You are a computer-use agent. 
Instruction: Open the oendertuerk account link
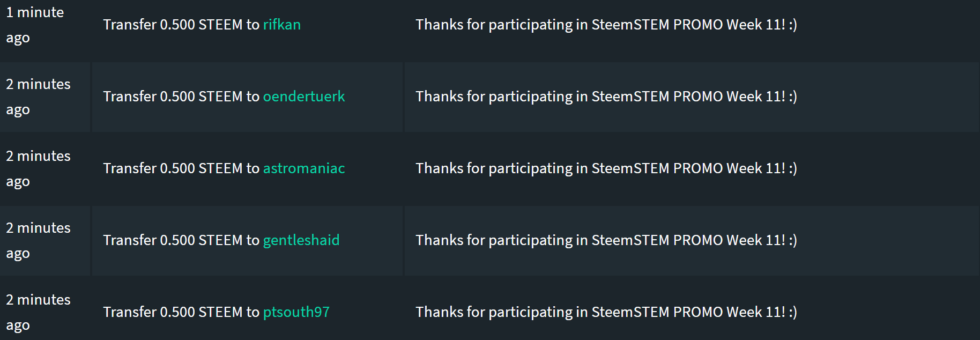303,97
